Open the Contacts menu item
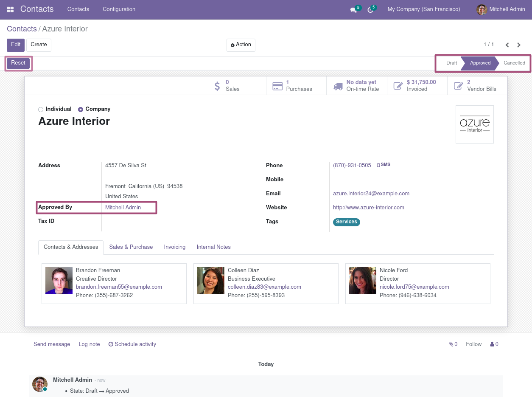The width and height of the screenshot is (532, 397). (78, 9)
